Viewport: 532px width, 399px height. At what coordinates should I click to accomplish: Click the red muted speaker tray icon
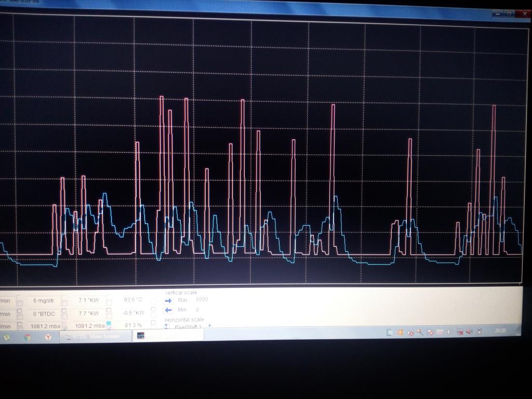pyautogui.click(x=470, y=331)
